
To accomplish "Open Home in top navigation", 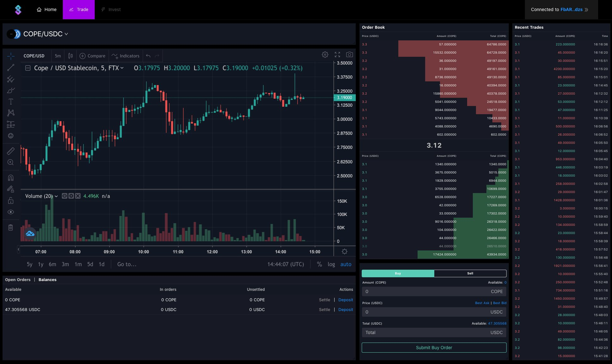I will (x=47, y=9).
